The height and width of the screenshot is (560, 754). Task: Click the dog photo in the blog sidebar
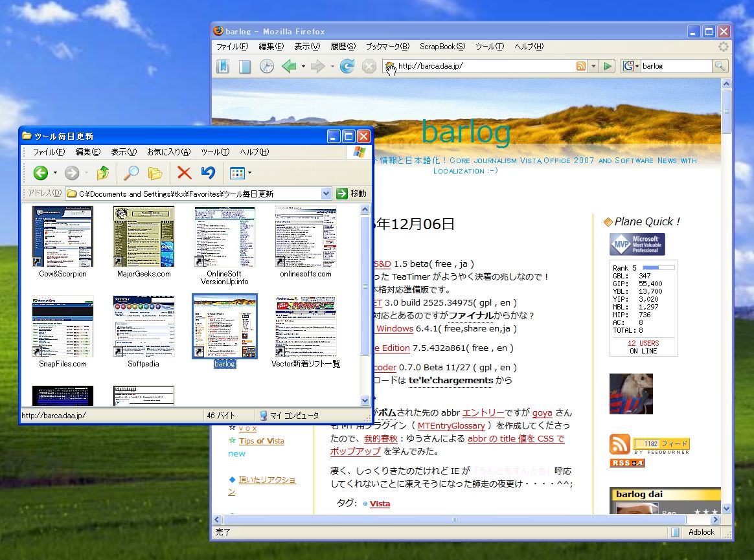tap(631, 394)
